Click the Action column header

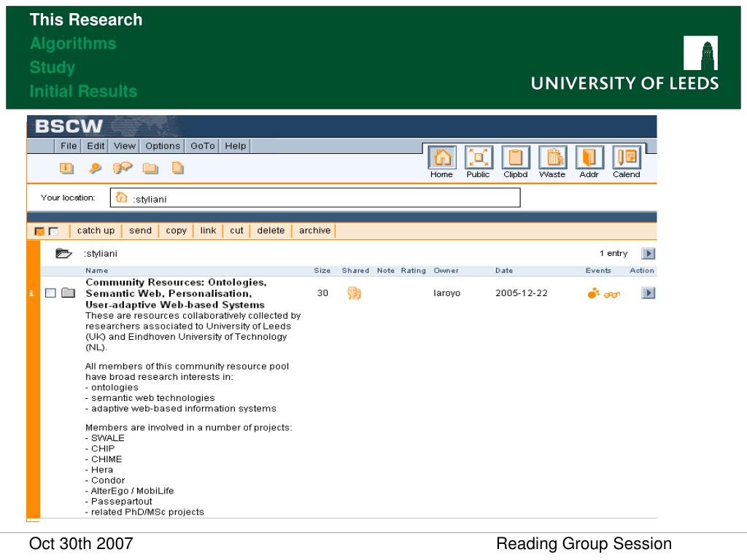coord(642,271)
